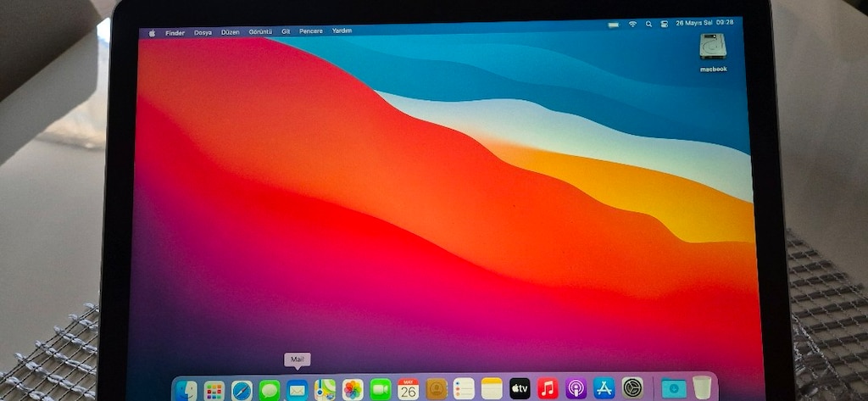This screenshot has width=868, height=401.
Task: Open the Apple menu
Action: click(x=152, y=33)
